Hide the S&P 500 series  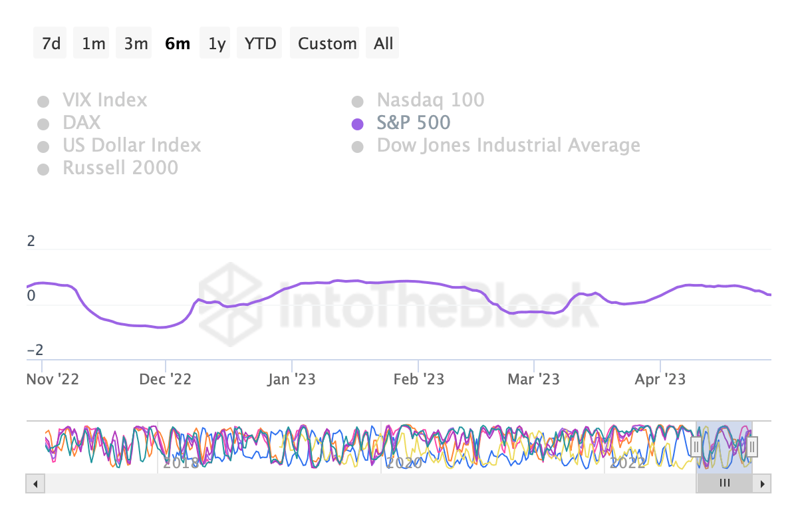point(413,124)
